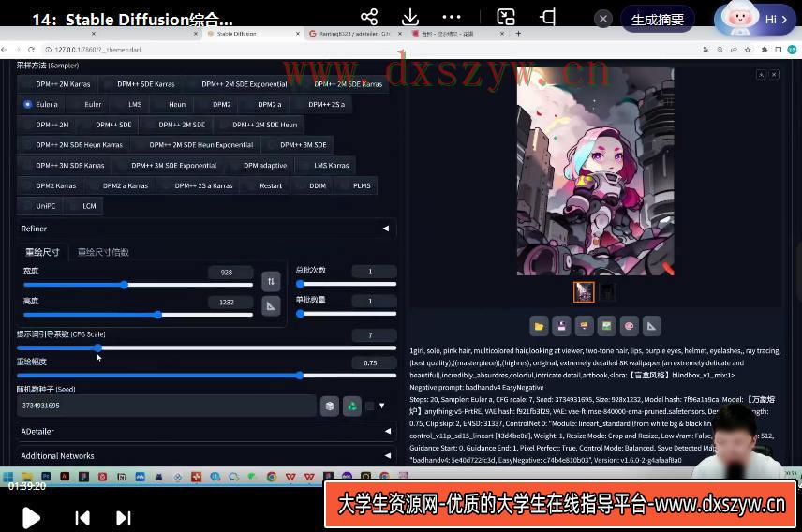Image resolution: width=802 pixels, height=532 pixels.
Task: Switch to Stable Diffusion browser tab
Action: point(252,34)
